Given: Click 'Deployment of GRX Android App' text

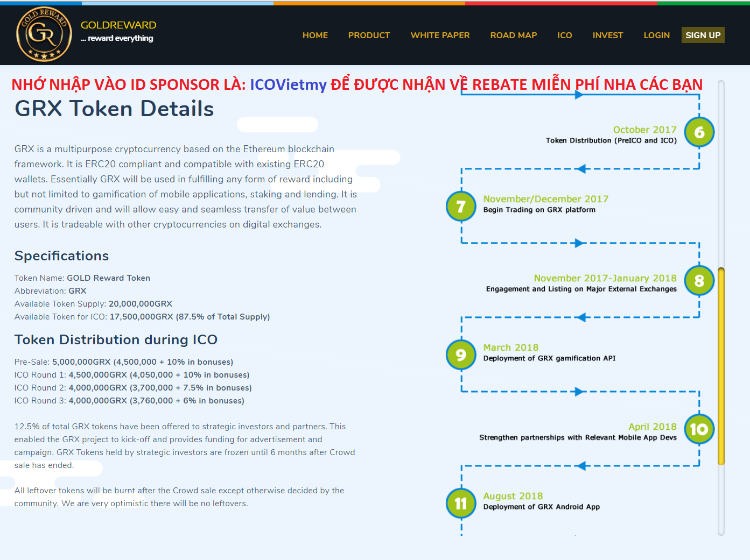Looking at the screenshot, I should [541, 507].
